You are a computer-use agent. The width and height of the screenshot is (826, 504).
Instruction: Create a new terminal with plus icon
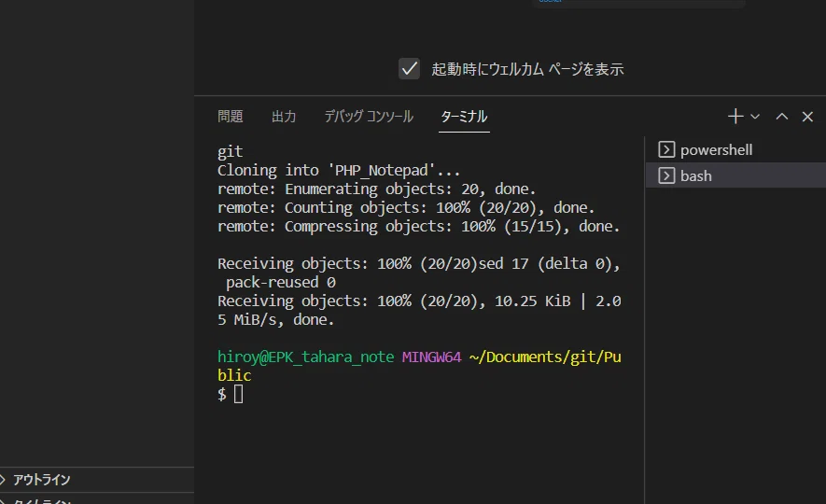coord(735,117)
